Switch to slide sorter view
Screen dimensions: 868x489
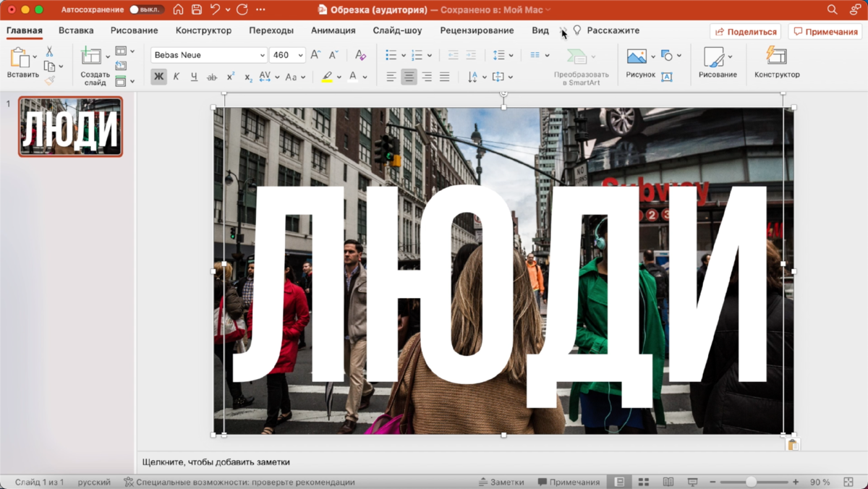click(x=643, y=482)
